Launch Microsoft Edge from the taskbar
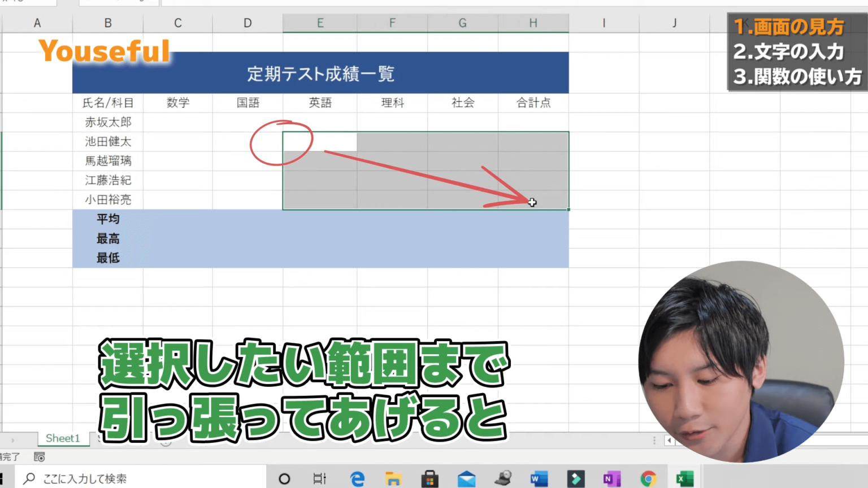The height and width of the screenshot is (488, 868). pyautogui.click(x=357, y=478)
